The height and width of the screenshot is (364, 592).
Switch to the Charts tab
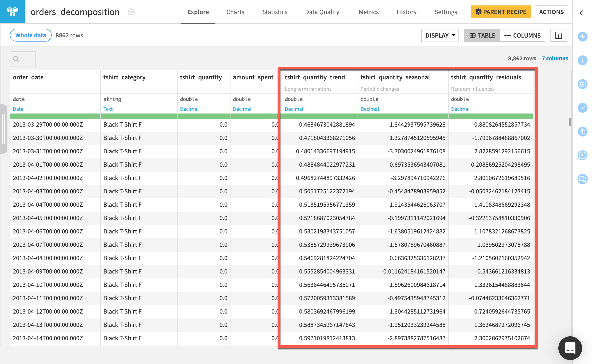[235, 12]
